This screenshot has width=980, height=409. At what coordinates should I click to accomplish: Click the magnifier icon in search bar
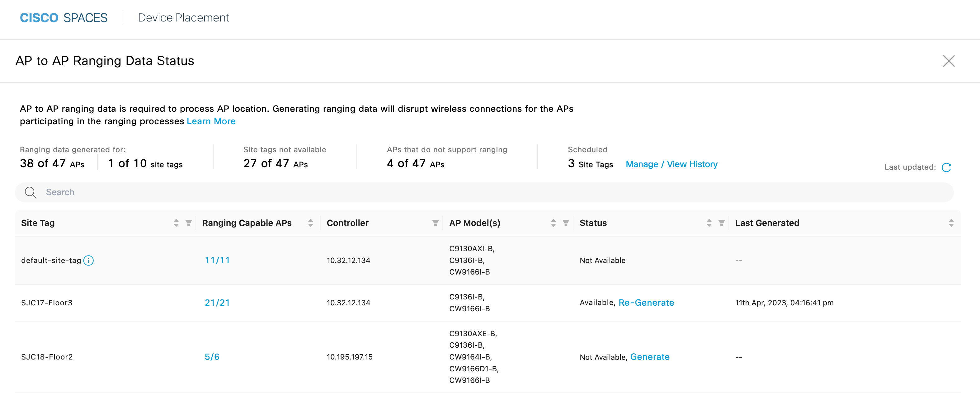(31, 192)
